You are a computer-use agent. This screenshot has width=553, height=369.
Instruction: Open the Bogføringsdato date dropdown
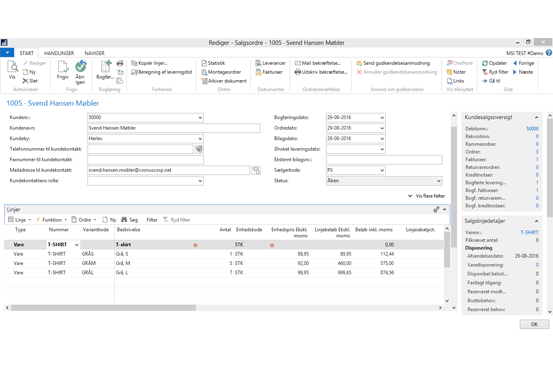click(382, 117)
